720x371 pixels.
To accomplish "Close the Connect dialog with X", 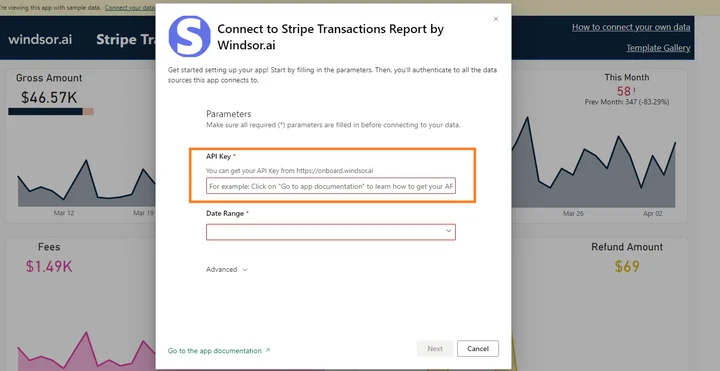I will click(x=495, y=19).
